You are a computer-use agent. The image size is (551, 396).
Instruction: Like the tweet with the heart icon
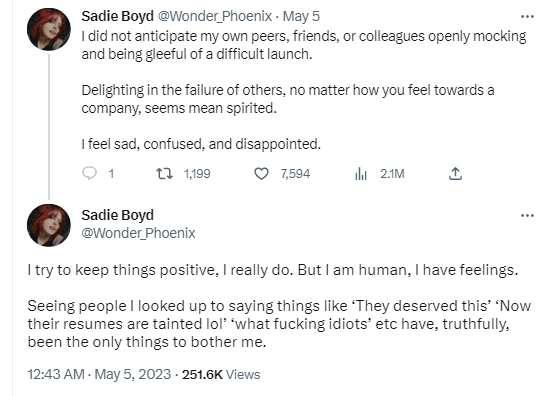coord(261,174)
